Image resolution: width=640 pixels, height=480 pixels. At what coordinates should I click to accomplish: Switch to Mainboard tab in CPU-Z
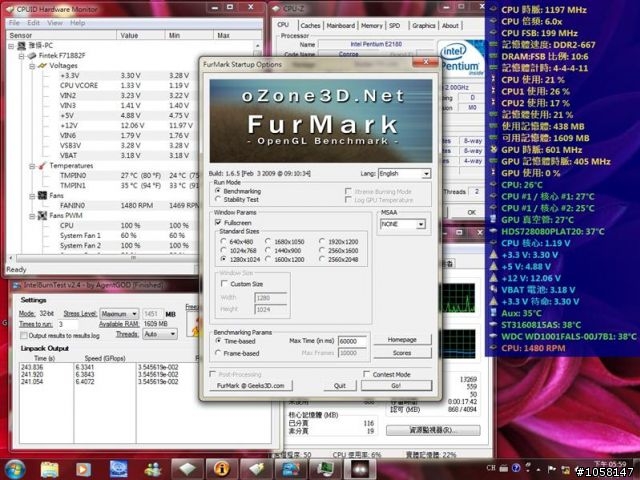tap(341, 25)
